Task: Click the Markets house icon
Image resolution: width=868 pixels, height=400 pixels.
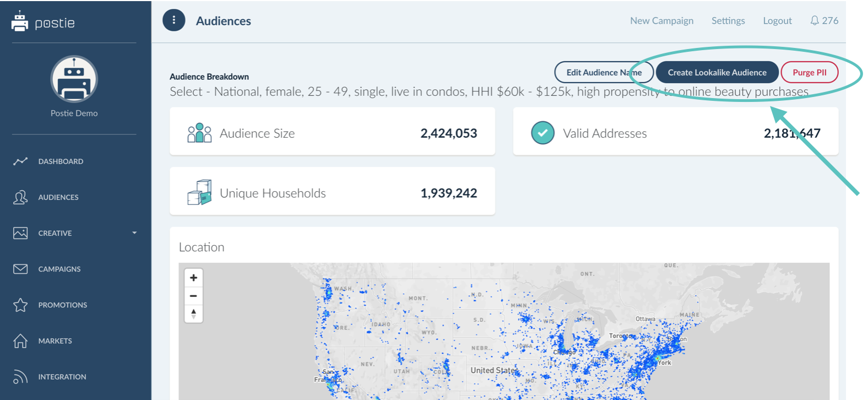Action: point(20,341)
